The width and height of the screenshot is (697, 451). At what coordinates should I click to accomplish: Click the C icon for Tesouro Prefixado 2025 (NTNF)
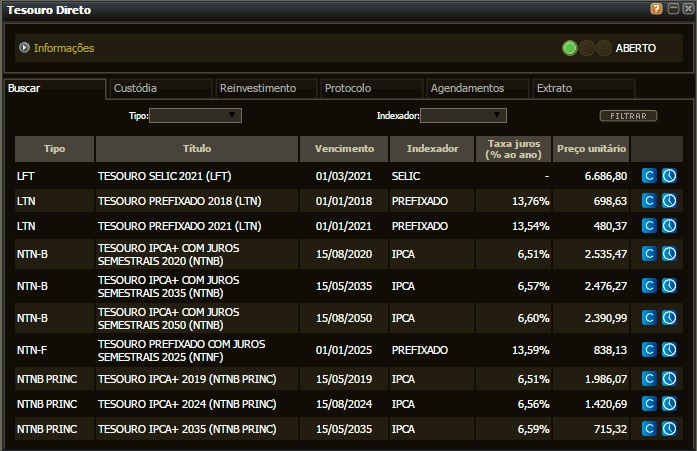648,351
